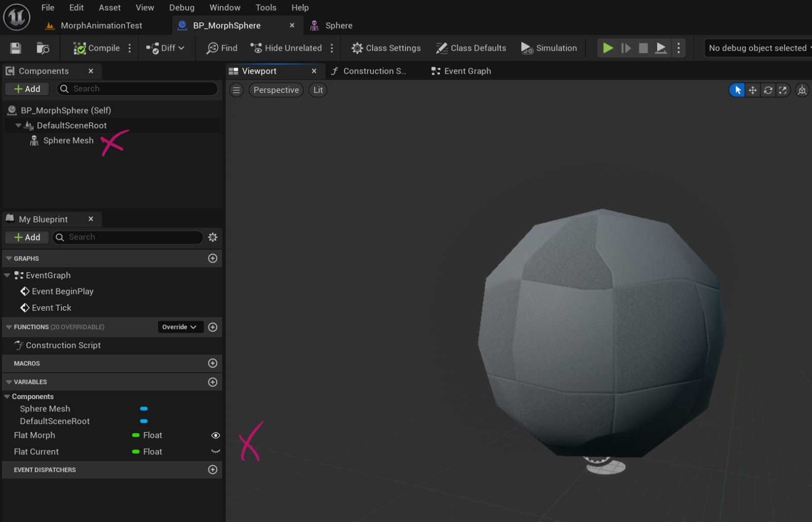812x522 pixels.
Task: Select the Scale tool in the viewport
Action: [783, 90]
